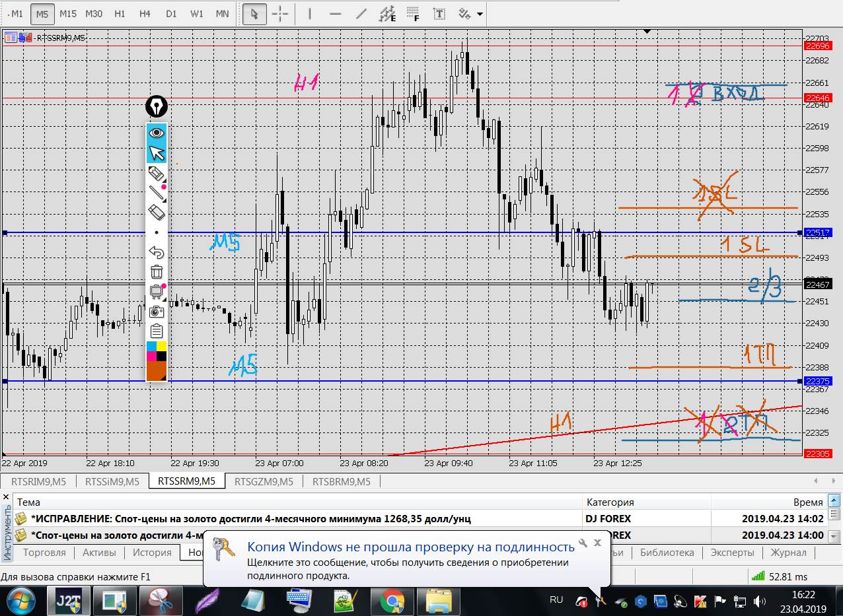
Task: Click the pen size dot selector
Action: tap(157, 232)
